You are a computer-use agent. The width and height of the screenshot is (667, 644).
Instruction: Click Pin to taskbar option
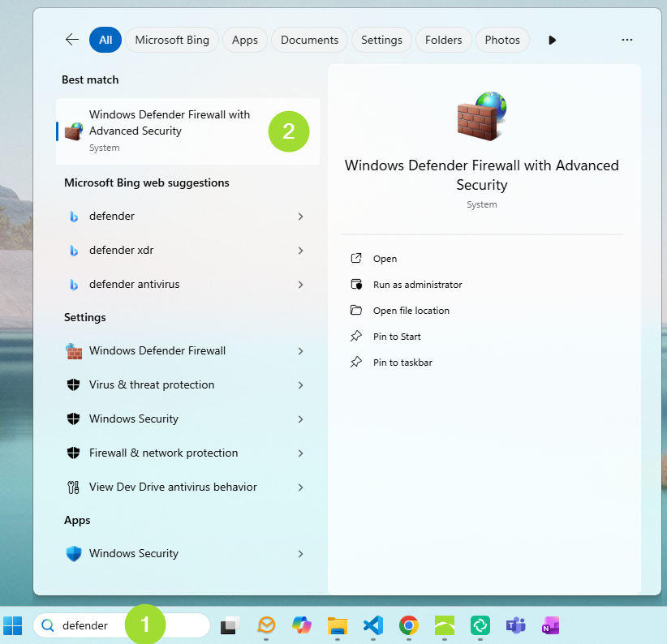[402, 363]
